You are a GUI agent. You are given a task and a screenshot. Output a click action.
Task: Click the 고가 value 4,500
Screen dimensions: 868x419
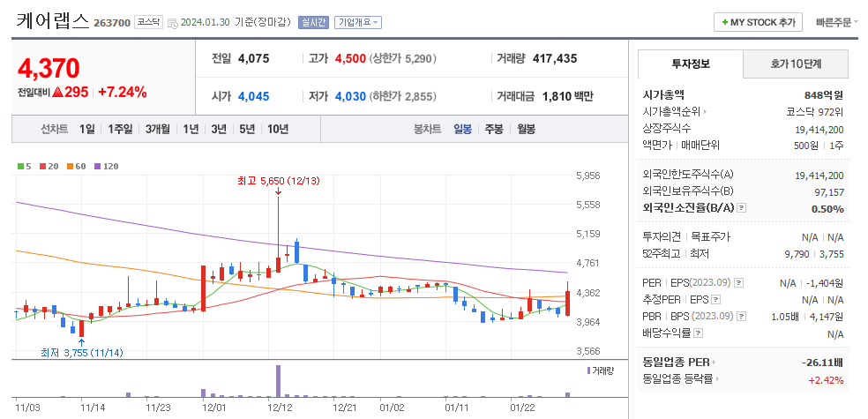pos(350,59)
